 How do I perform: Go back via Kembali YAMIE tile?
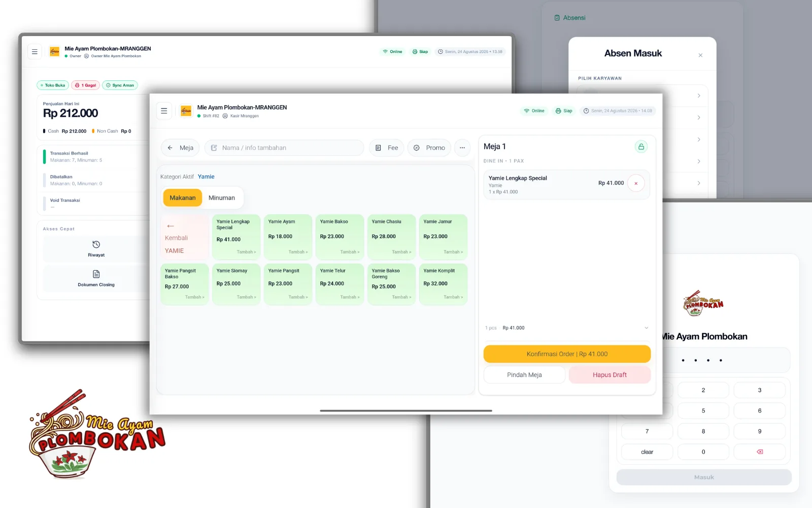point(184,238)
